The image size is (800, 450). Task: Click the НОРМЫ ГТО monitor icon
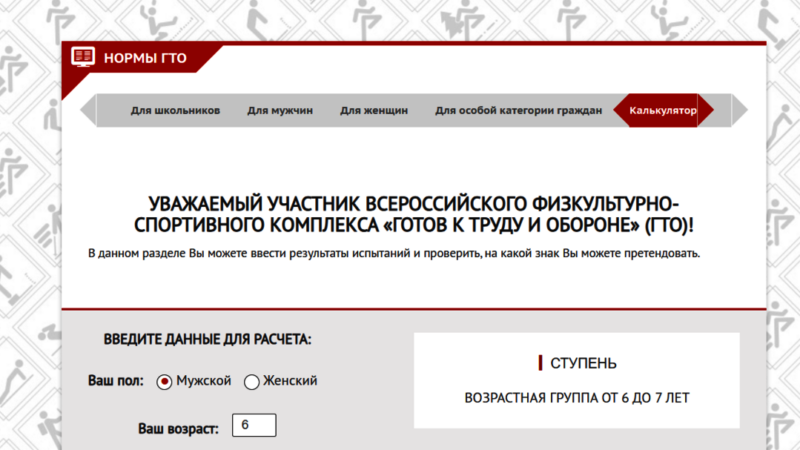[83, 57]
